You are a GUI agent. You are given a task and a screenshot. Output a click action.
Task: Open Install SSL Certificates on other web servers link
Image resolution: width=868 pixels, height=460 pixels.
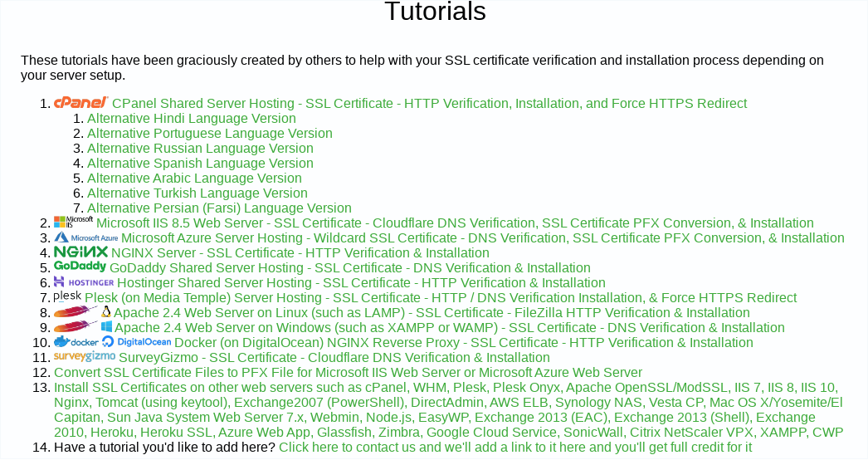point(448,410)
